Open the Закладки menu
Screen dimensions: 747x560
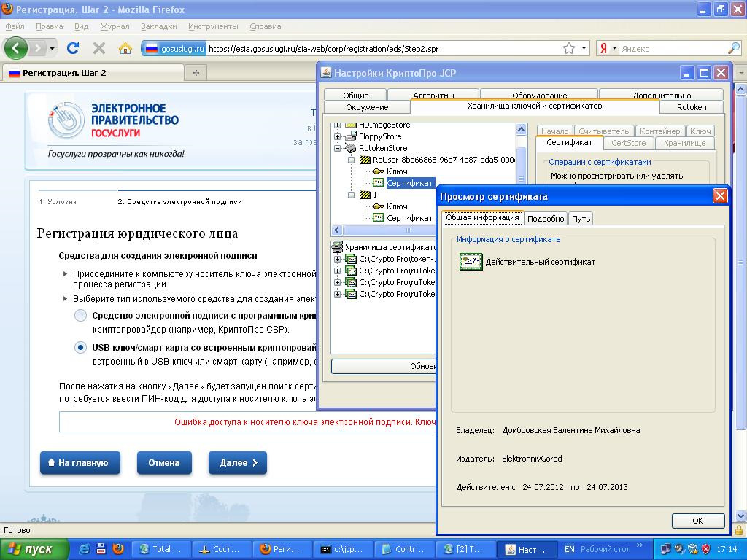(x=158, y=26)
